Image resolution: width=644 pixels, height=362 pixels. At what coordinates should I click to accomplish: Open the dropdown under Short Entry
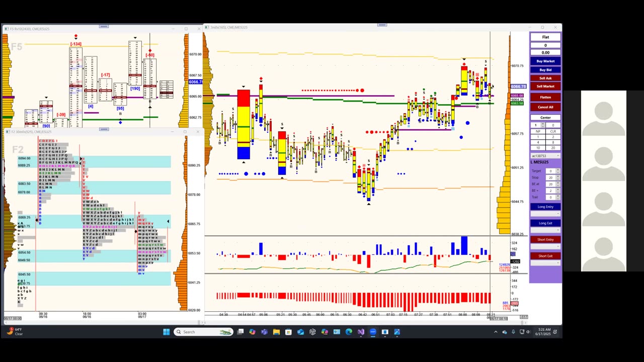point(545,246)
